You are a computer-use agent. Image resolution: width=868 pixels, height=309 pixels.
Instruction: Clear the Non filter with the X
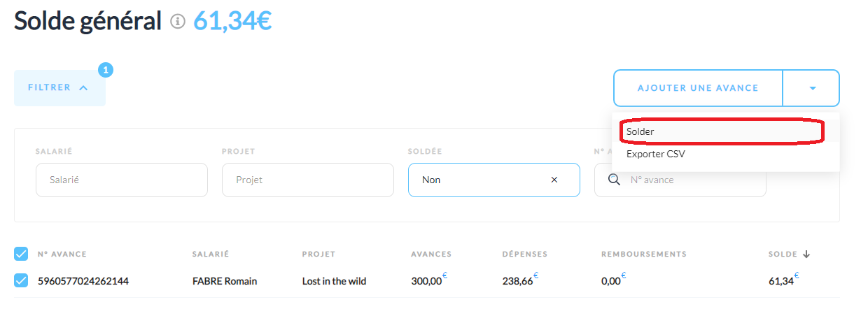[554, 180]
